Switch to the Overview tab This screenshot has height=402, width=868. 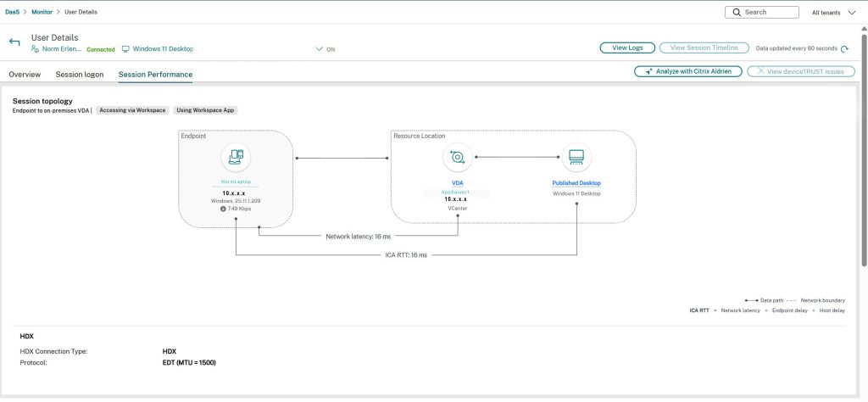click(25, 74)
